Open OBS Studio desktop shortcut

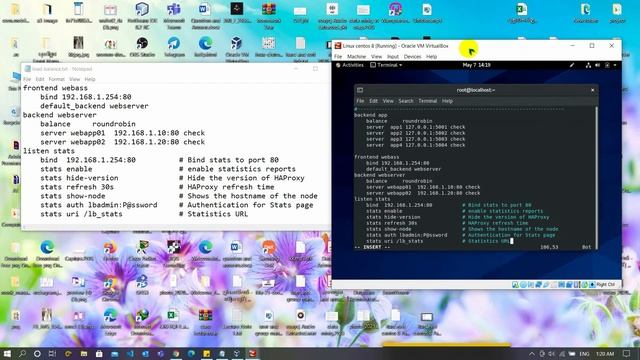[142, 47]
